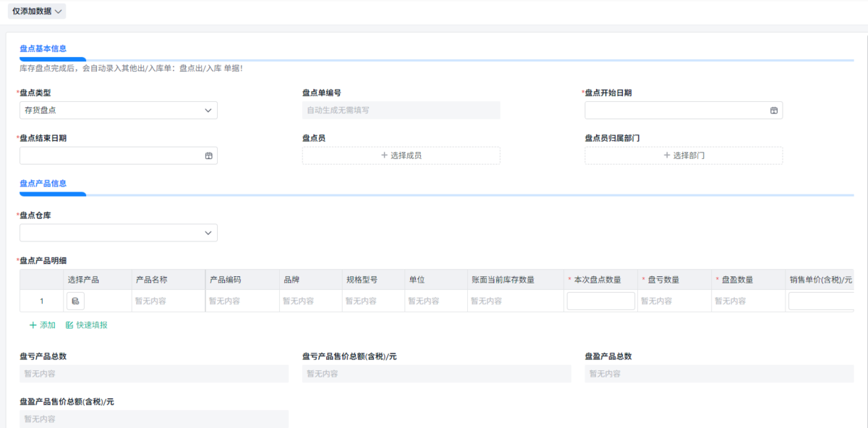Image resolution: width=868 pixels, height=428 pixels.
Task: Click 选择部门 to choose a department
Action: coord(684,155)
